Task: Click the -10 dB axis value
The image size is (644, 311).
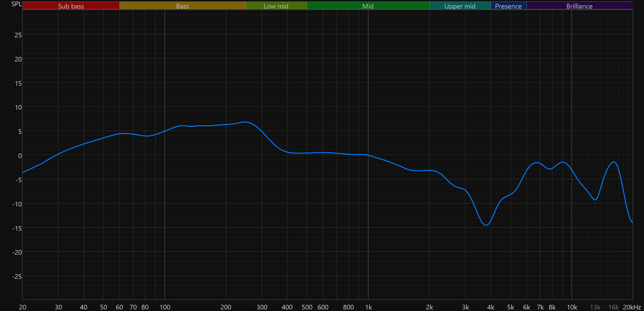Action: pos(17,204)
